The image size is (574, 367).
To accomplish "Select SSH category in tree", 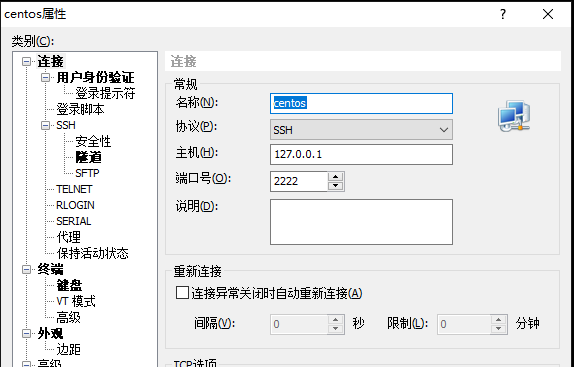I will (x=66, y=125).
